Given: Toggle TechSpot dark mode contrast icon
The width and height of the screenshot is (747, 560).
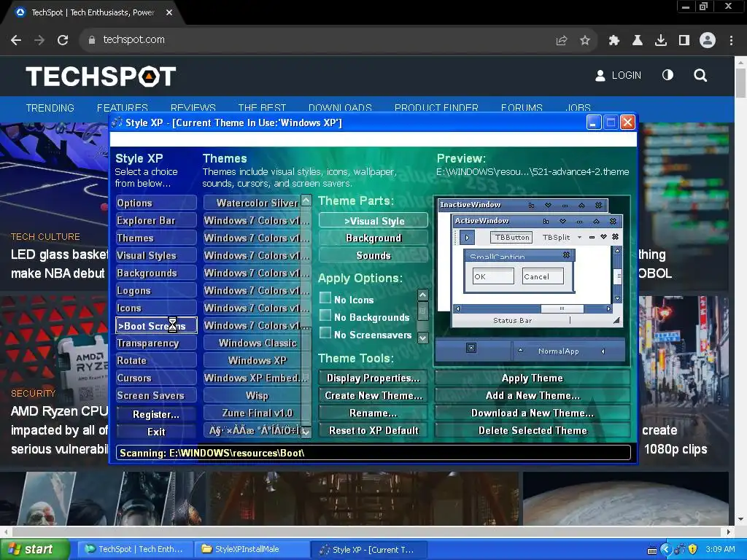Looking at the screenshot, I should pos(668,75).
